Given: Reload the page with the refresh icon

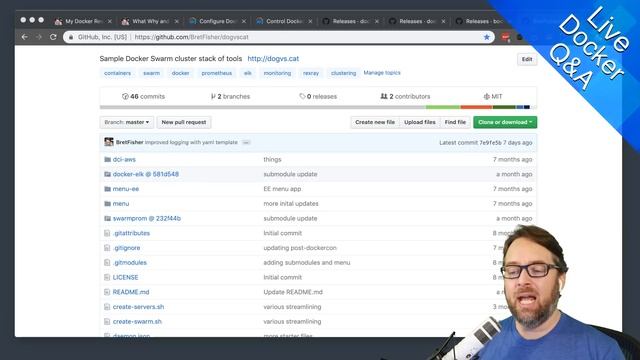Looking at the screenshot, I should (53, 37).
